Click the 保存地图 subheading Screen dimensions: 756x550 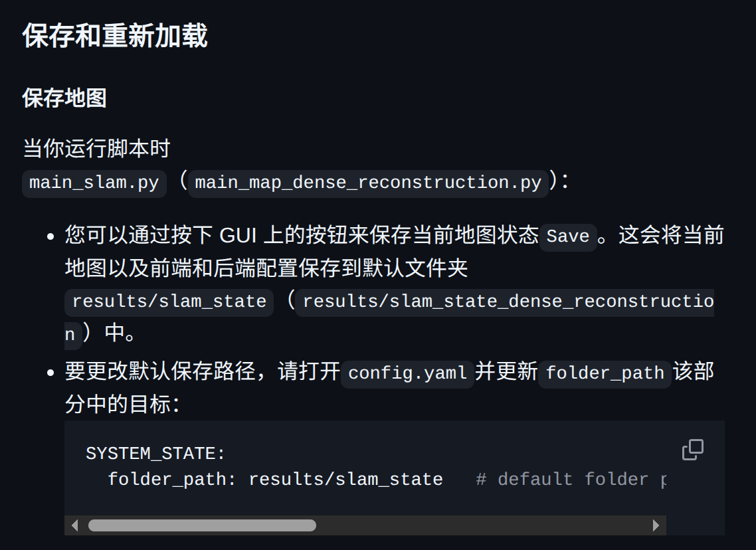[x=64, y=98]
